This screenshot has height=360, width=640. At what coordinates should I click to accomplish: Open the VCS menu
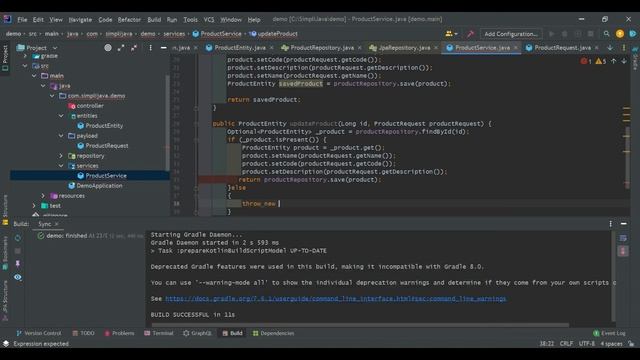pyautogui.click(x=209, y=20)
